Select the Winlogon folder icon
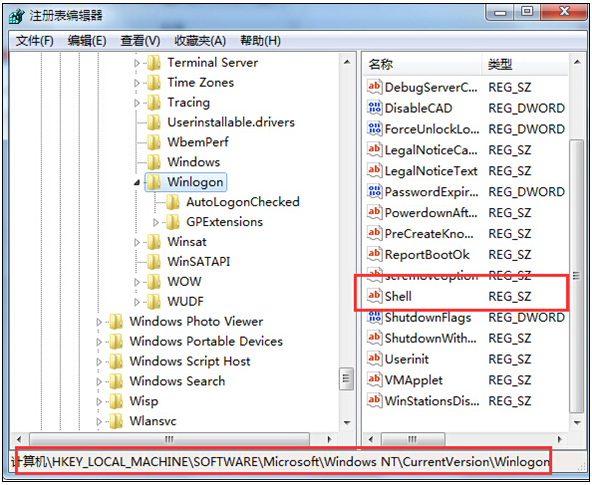The image size is (592, 485). 154,182
